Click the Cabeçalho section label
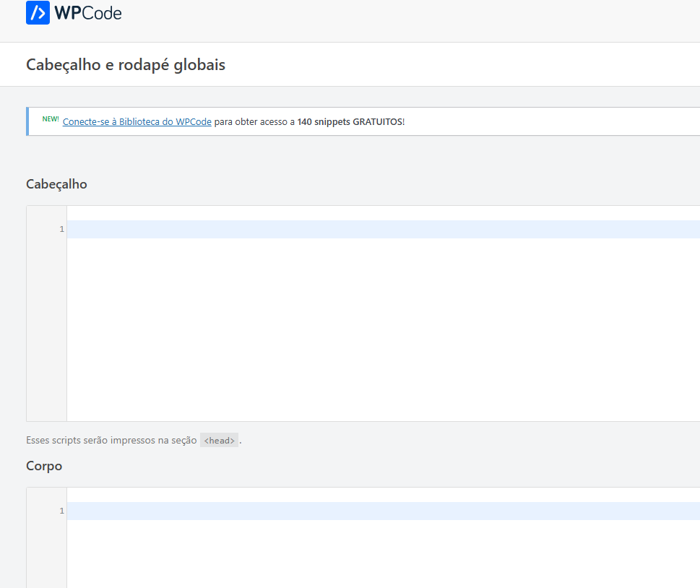Image resolution: width=700 pixels, height=588 pixels. [56, 184]
